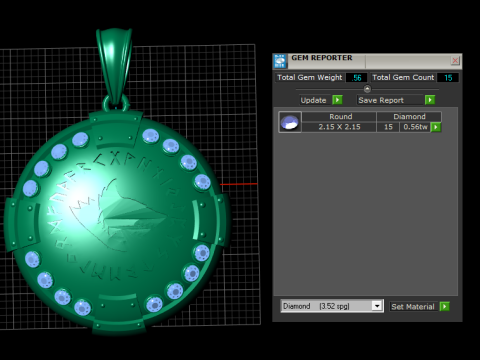Click the Total Gem Count value 15
Image resolution: width=480 pixels, height=360 pixels.
click(x=448, y=78)
